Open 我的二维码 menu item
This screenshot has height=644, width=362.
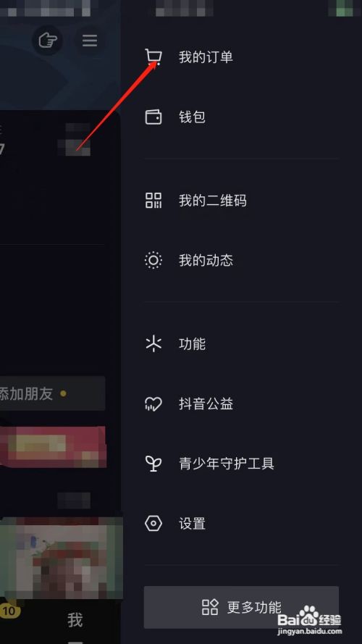242,201
